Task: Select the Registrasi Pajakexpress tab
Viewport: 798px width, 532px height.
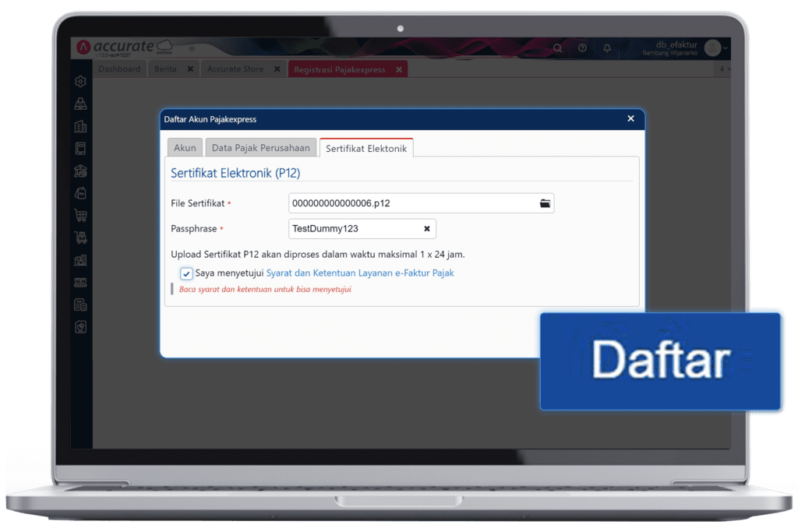Action: point(340,69)
